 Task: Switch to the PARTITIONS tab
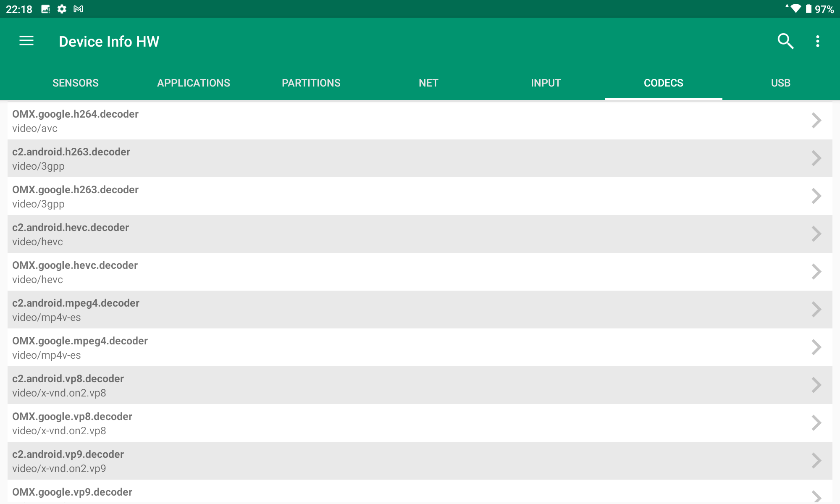311,83
